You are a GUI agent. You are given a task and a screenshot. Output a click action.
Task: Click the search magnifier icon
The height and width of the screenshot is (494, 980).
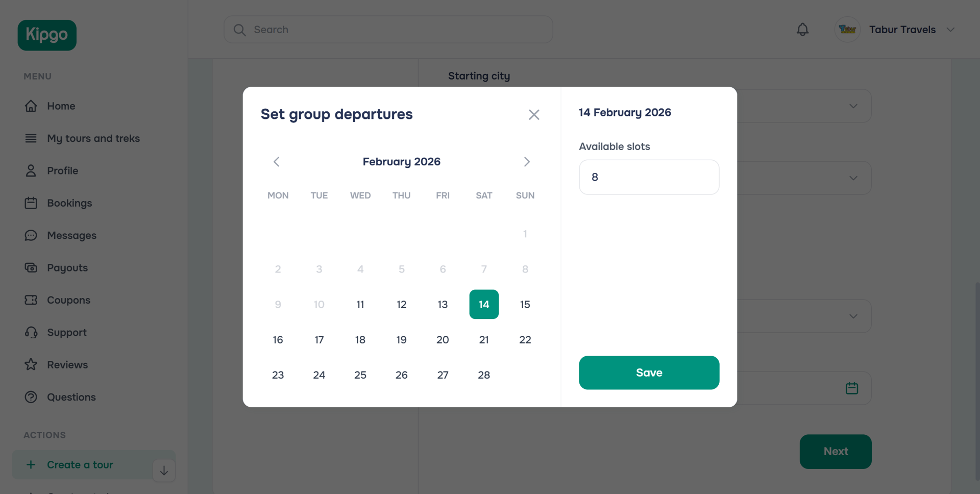coord(239,30)
